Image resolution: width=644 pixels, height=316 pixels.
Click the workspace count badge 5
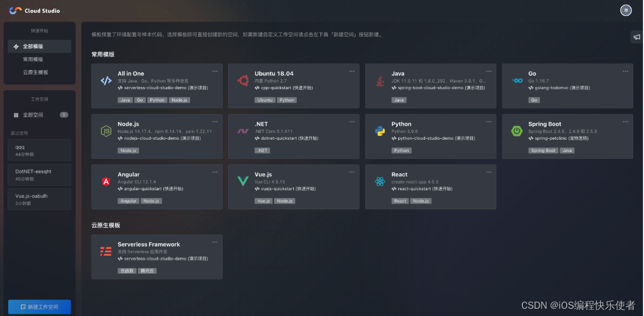(x=64, y=115)
